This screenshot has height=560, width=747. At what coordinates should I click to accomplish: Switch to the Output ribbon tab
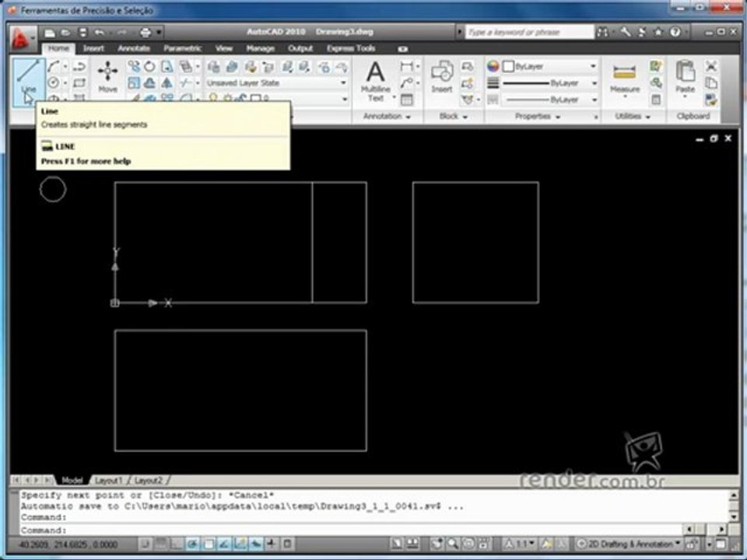click(x=300, y=48)
